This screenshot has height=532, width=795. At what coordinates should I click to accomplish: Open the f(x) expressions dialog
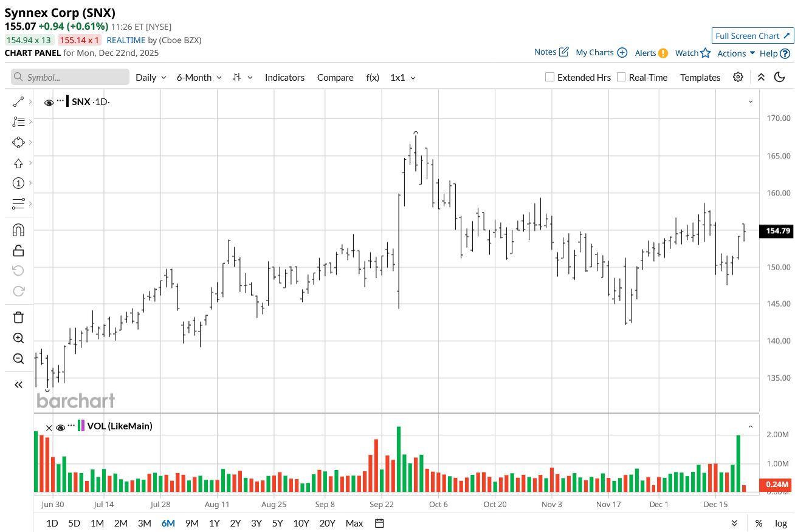(x=373, y=77)
